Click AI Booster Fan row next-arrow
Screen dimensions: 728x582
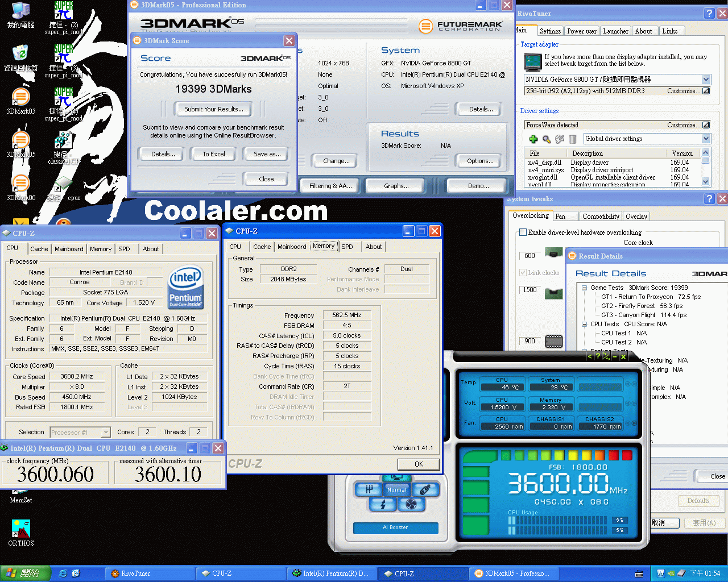[634, 423]
